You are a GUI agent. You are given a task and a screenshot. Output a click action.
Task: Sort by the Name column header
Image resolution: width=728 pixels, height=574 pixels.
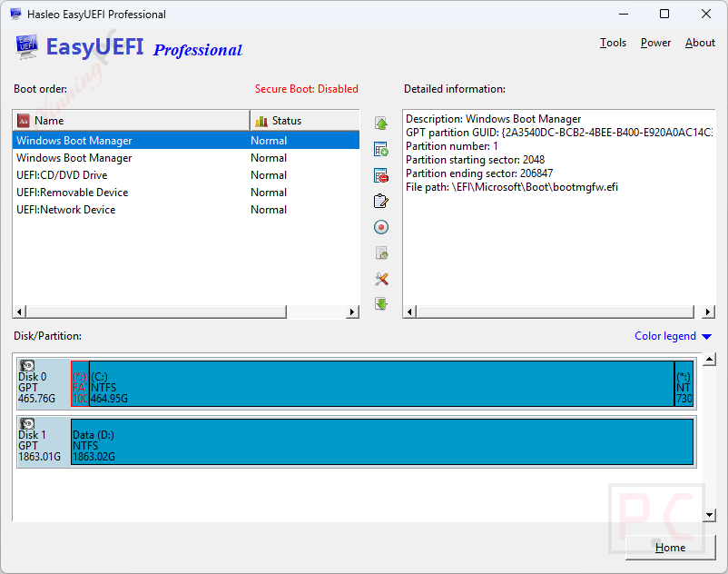[x=132, y=121]
